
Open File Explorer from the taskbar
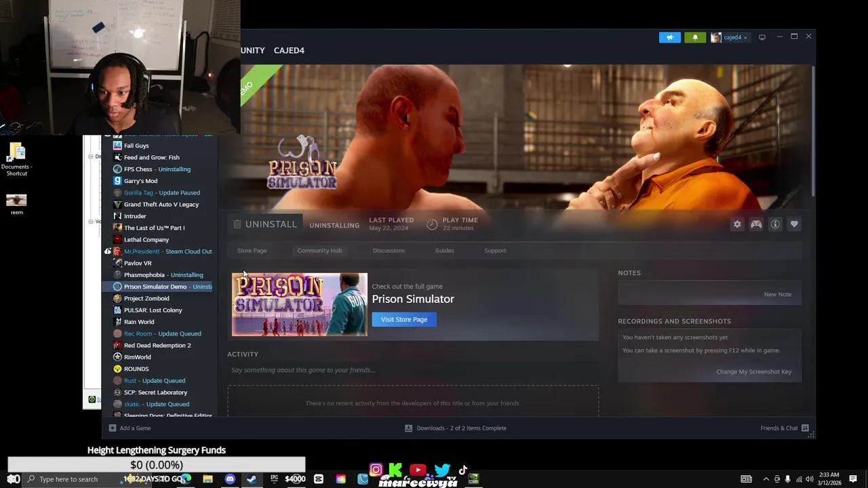tap(208, 479)
